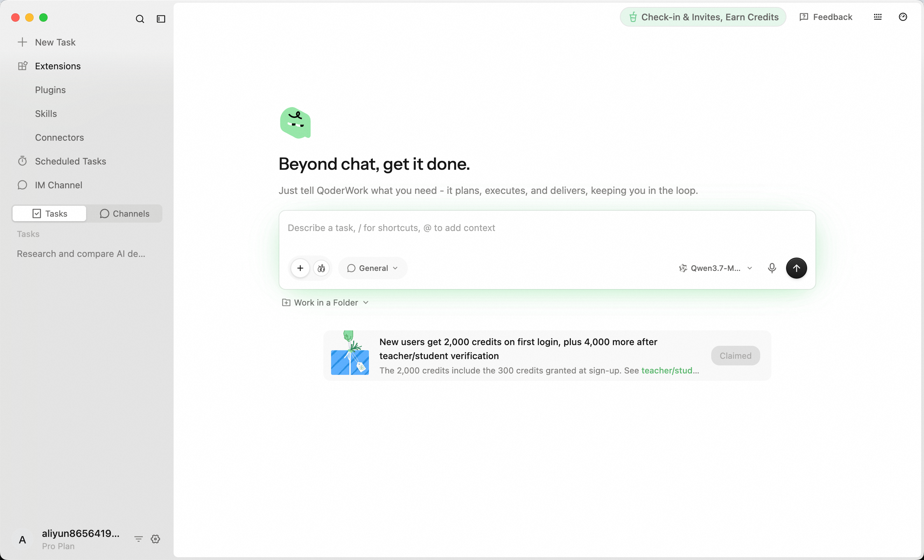The image size is (924, 560).
Task: Click the folder icon beside Work in a Folder
Action: [x=286, y=302]
